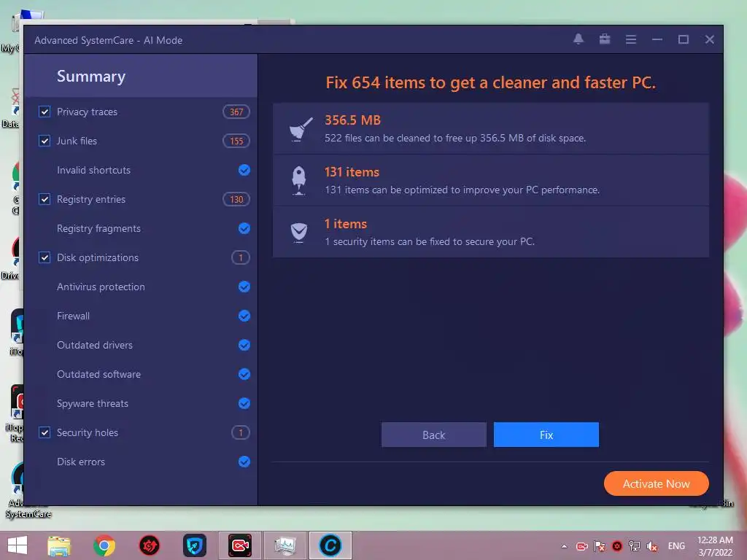Click the 131 items heading

[352, 172]
